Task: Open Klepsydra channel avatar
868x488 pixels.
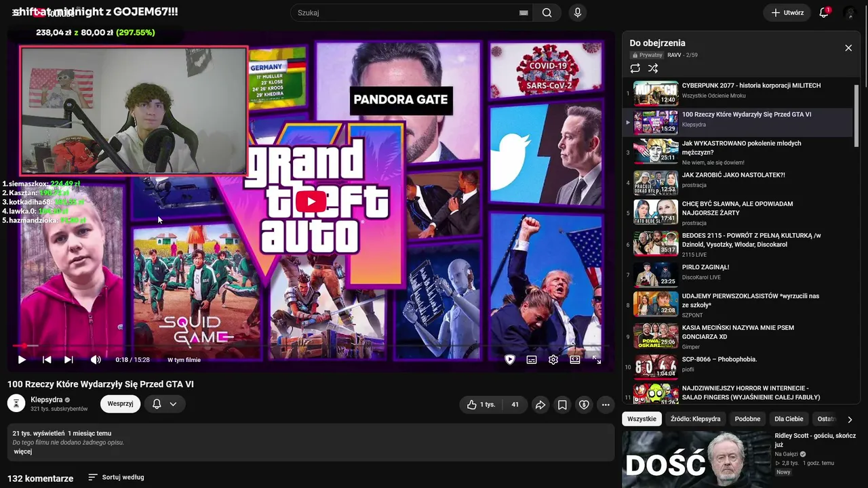Action: pyautogui.click(x=16, y=403)
